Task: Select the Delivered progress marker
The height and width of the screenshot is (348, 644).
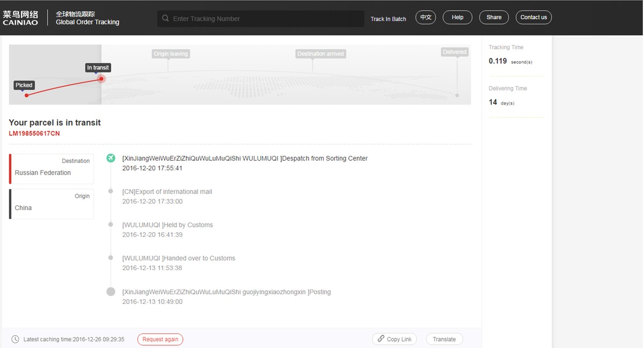Action: 455,52
